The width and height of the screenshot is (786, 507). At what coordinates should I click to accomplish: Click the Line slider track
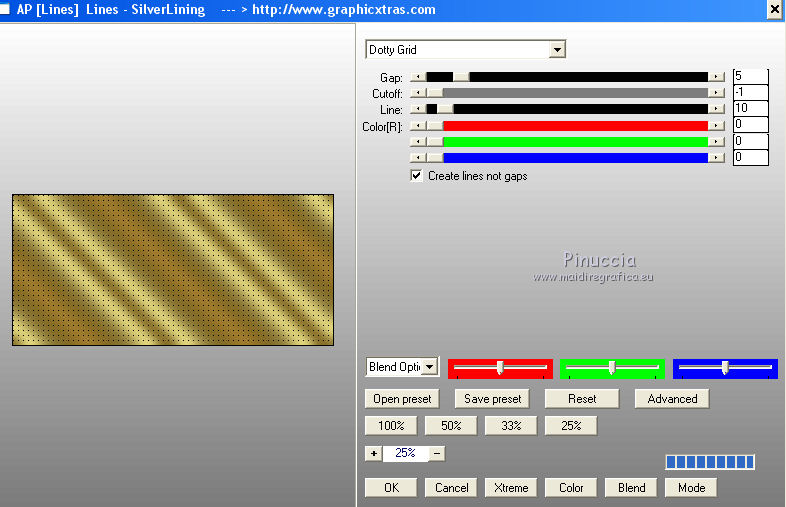point(566,109)
